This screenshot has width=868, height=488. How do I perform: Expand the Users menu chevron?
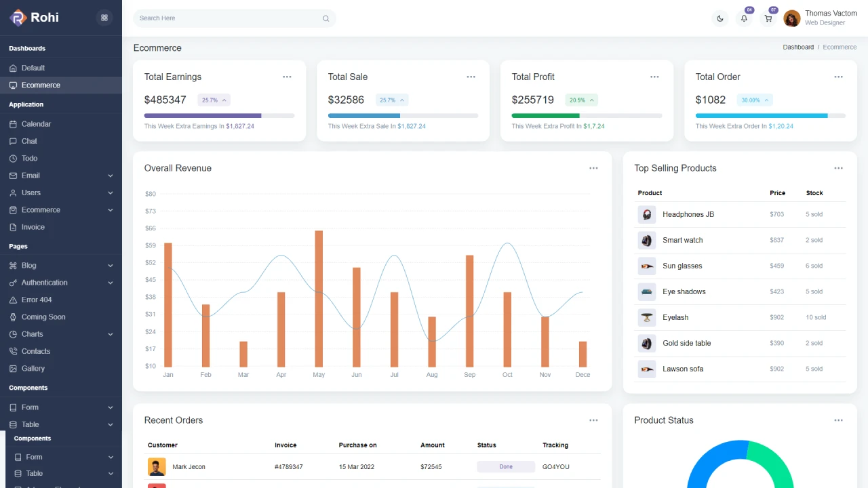click(111, 193)
